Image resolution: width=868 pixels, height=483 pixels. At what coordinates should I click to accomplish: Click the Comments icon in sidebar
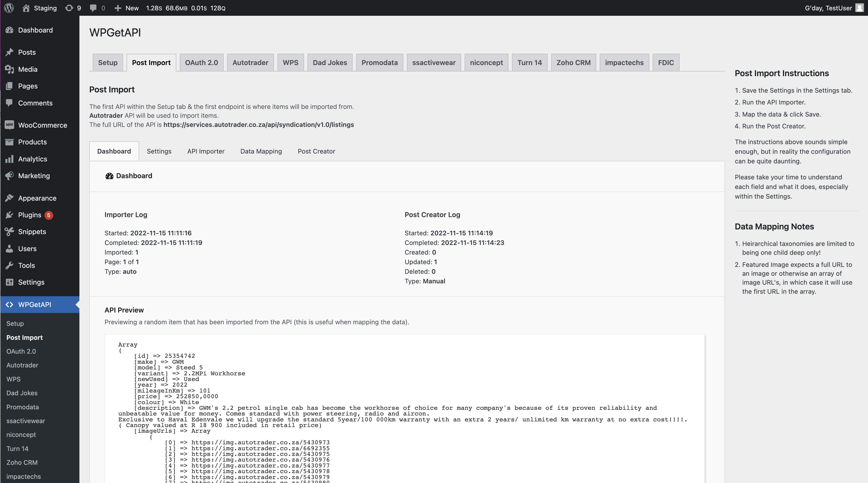click(x=9, y=103)
